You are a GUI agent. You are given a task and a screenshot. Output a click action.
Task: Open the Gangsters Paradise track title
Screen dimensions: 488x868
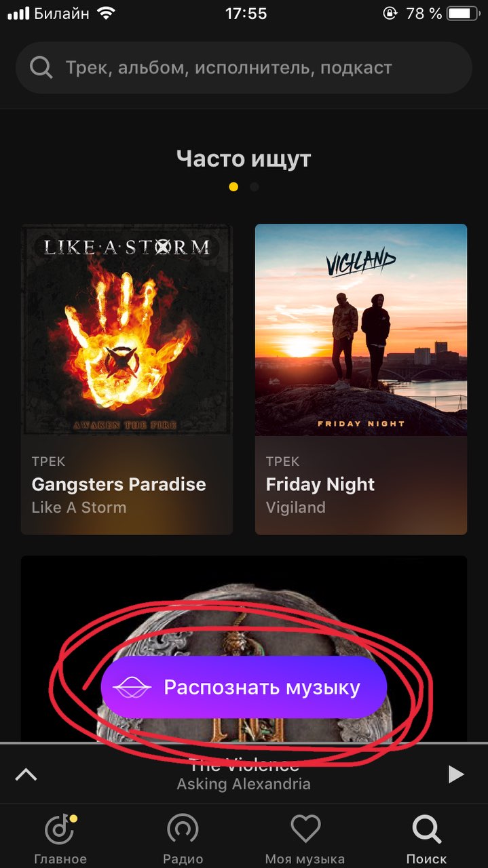click(x=119, y=484)
